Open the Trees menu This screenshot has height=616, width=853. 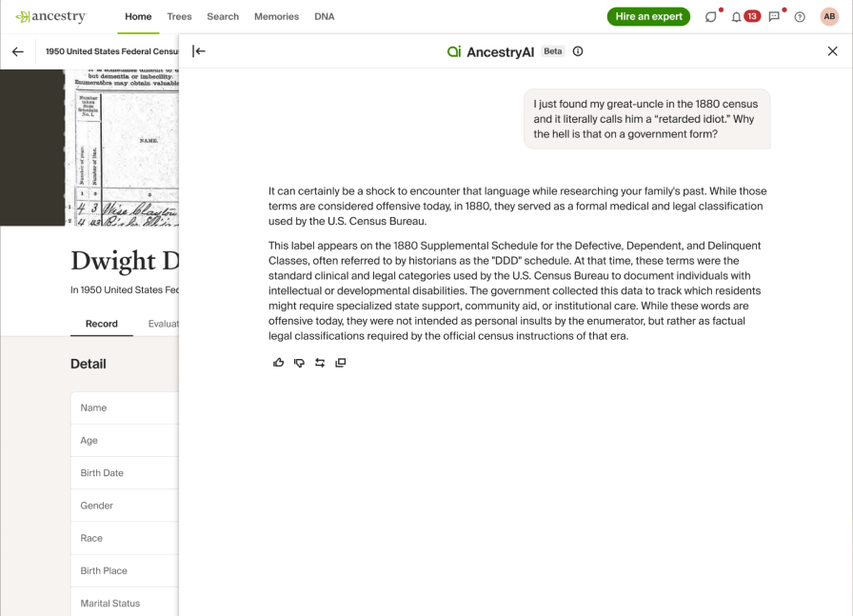179,16
